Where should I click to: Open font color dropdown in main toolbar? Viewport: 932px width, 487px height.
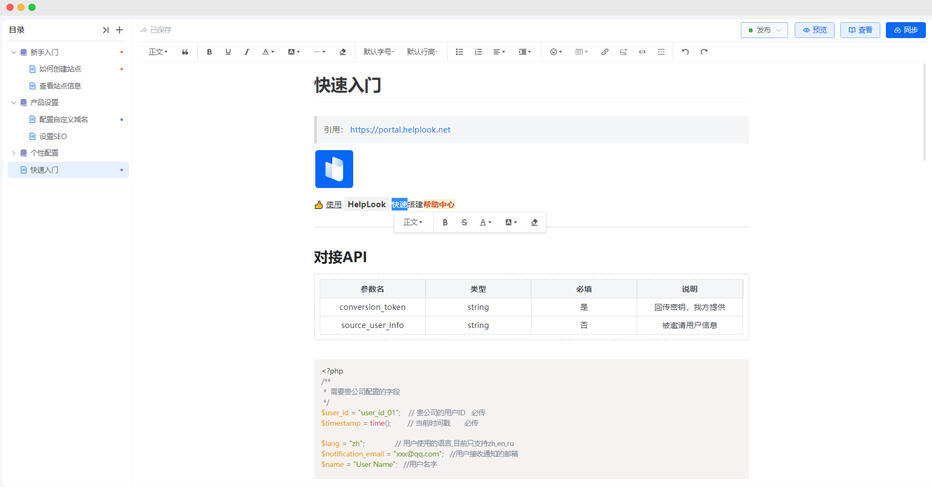click(268, 52)
